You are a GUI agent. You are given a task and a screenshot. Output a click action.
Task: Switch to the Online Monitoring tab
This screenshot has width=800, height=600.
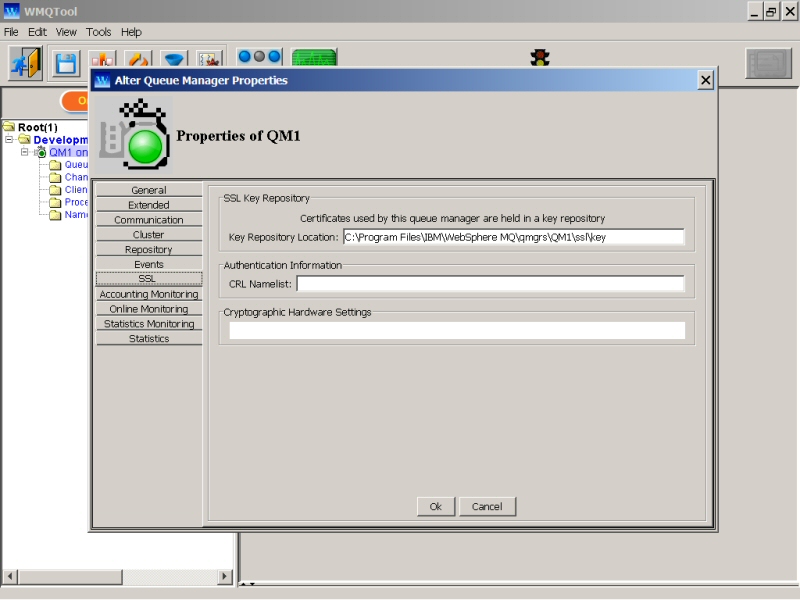149,309
